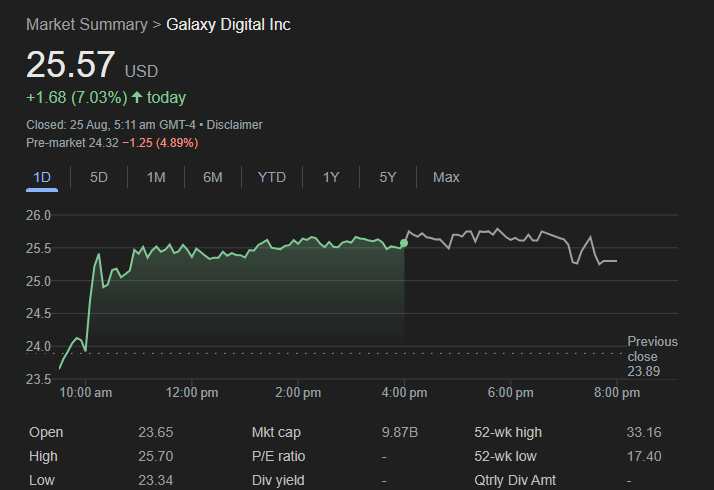
Task: Open the 1M chart range
Action: [156, 177]
